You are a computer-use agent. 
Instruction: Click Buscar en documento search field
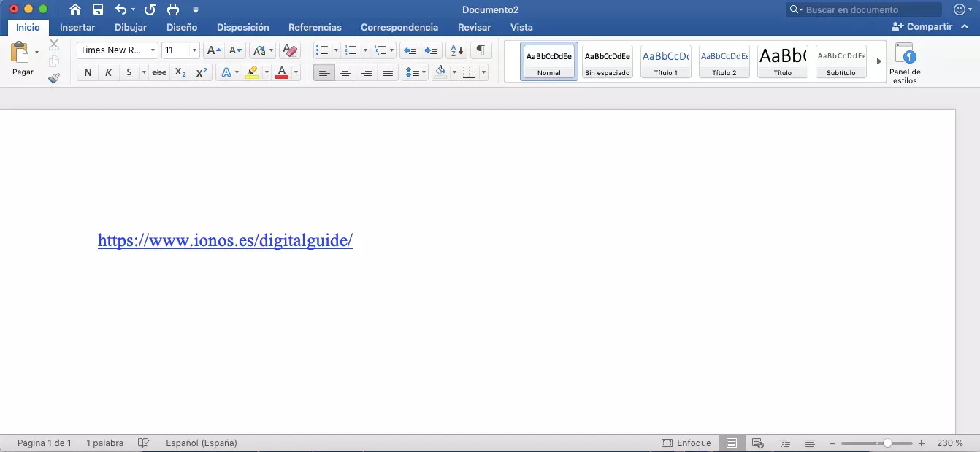click(x=864, y=9)
